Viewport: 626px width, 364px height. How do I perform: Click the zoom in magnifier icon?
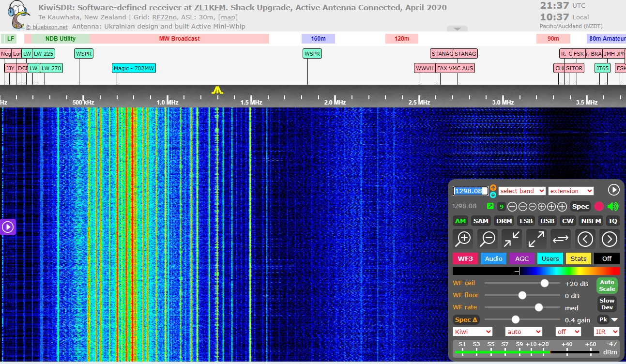(464, 239)
